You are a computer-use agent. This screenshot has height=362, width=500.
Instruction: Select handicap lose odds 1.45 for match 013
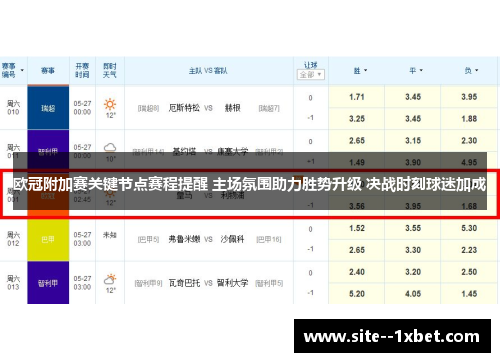pyautogui.click(x=469, y=294)
